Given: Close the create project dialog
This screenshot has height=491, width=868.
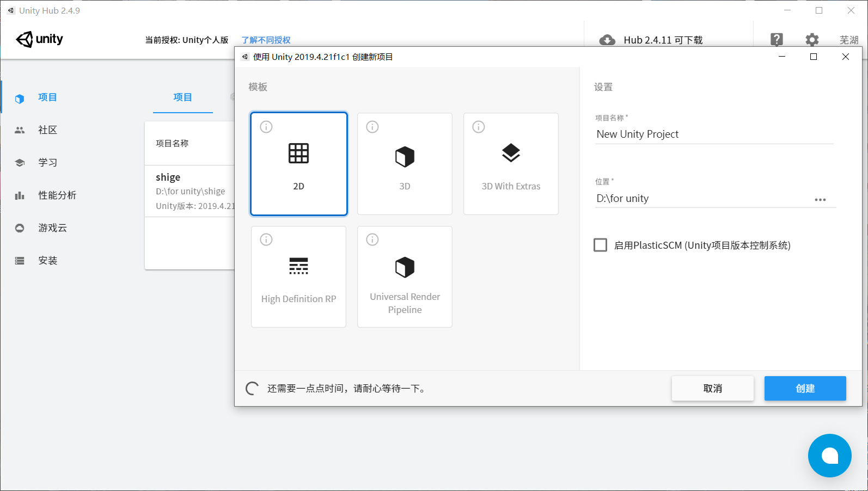Looking at the screenshot, I should [x=846, y=57].
